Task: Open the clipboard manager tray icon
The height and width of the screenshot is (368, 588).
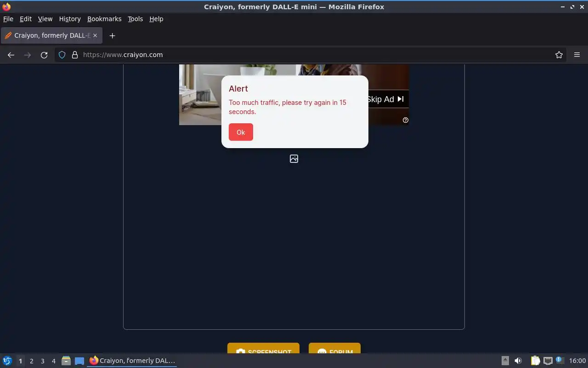Action: [535, 361]
